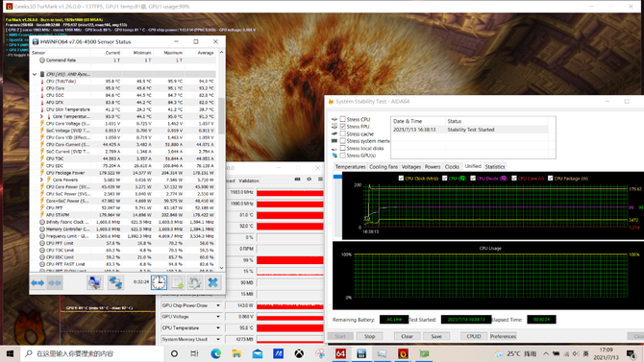Enable Stress CPU checkbox
The height and width of the screenshot is (362, 644).
[x=342, y=119]
